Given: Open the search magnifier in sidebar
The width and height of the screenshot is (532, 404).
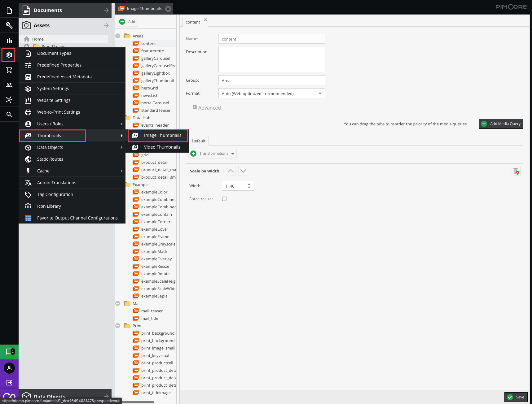Looking at the screenshot, I should click(x=9, y=115).
